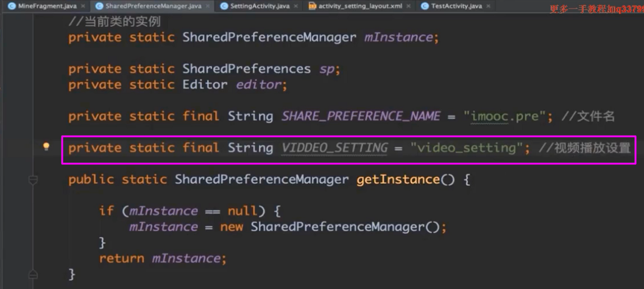Click the if keyword

pos(107,211)
